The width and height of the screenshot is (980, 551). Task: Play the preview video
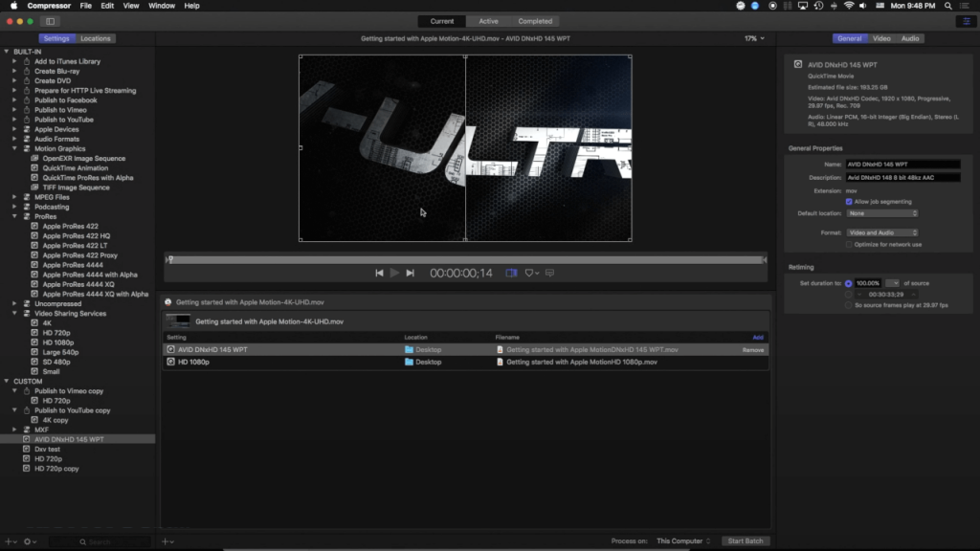pos(394,273)
